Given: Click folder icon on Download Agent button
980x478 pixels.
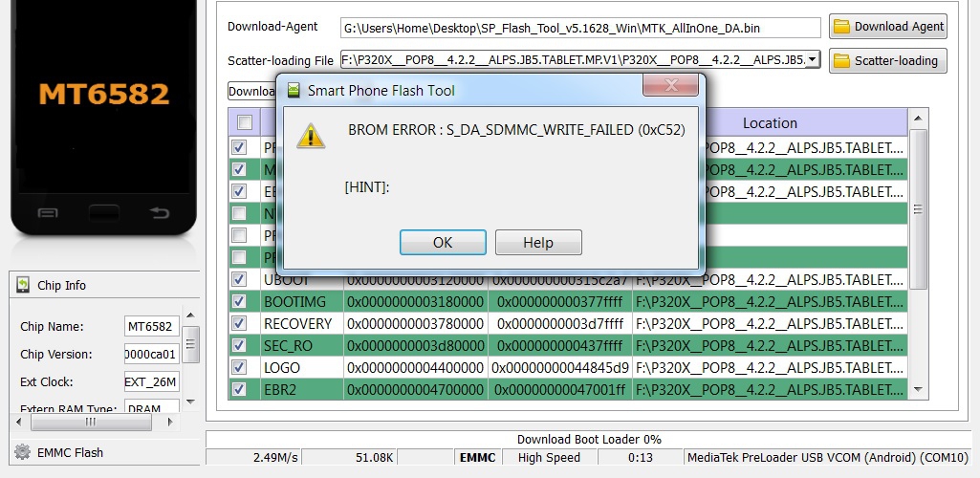Looking at the screenshot, I should pos(842,26).
